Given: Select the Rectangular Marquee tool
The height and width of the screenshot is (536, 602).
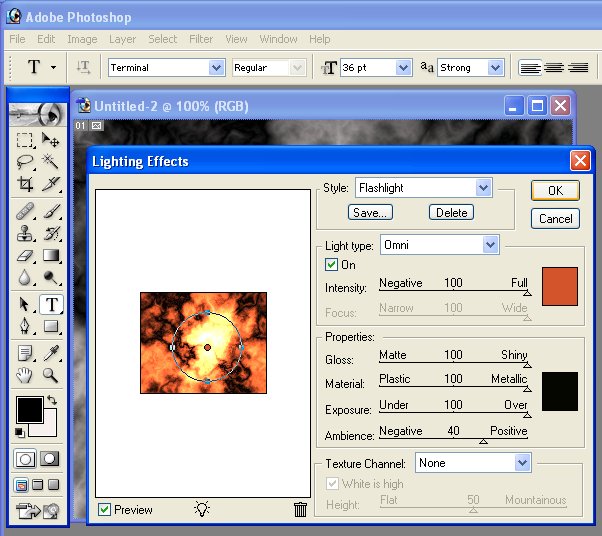Looking at the screenshot, I should tap(25, 140).
